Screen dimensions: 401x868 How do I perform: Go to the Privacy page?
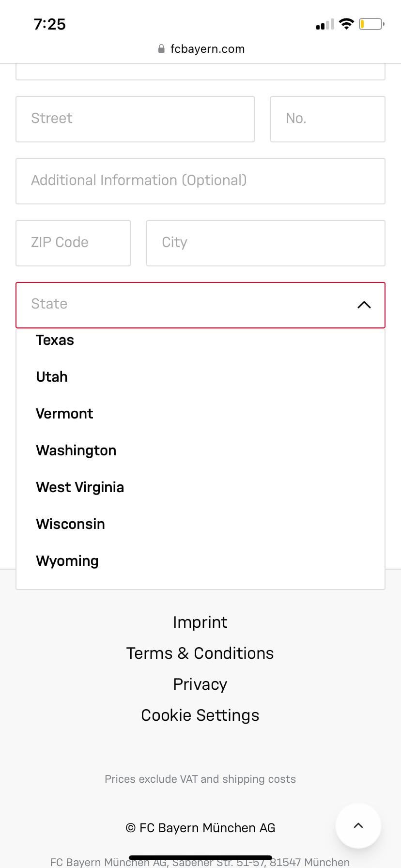click(200, 684)
